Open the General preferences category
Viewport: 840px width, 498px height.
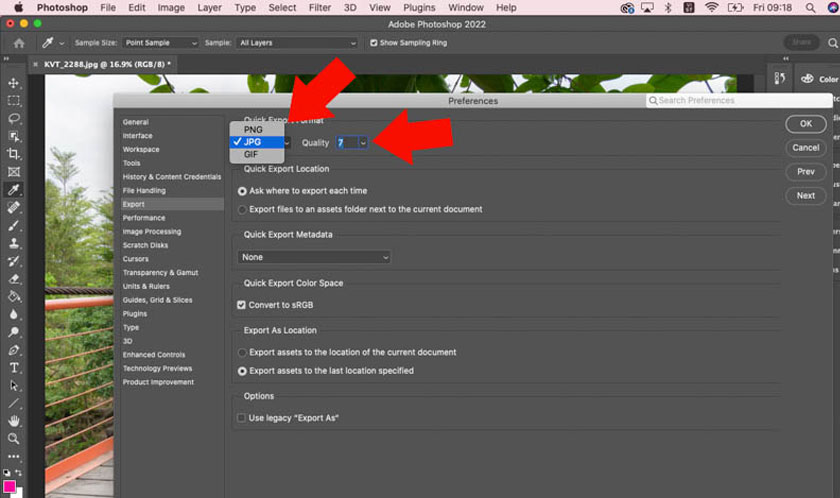[136, 122]
